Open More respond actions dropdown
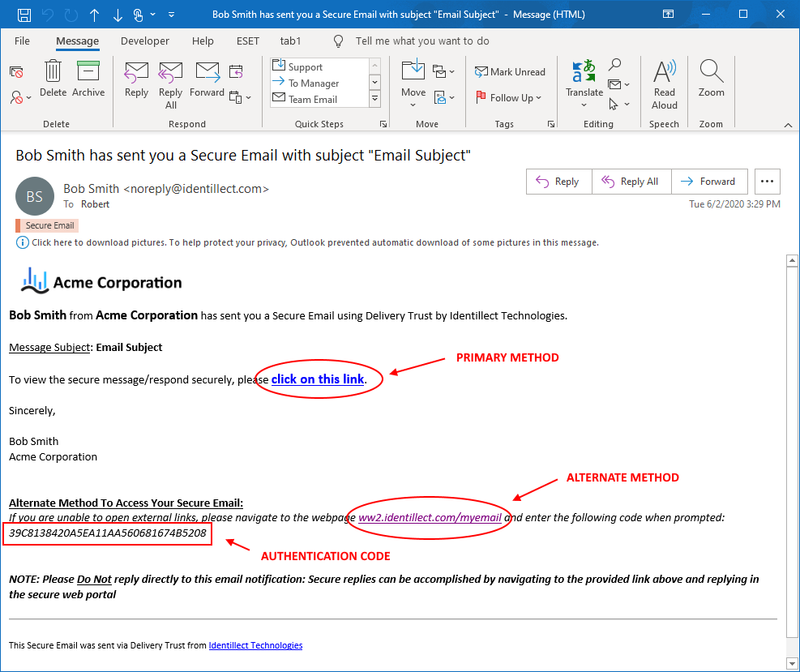The width and height of the screenshot is (800, 672). 240,97
